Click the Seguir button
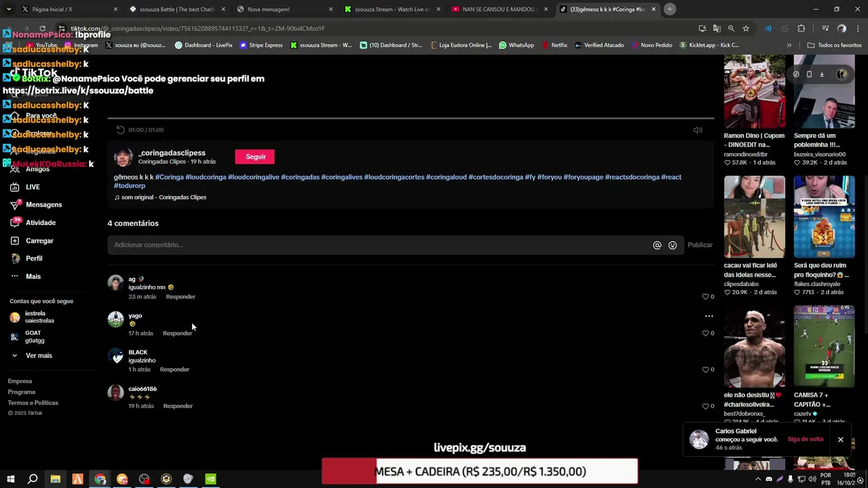Screen dimensions: 868x488 tap(255, 157)
